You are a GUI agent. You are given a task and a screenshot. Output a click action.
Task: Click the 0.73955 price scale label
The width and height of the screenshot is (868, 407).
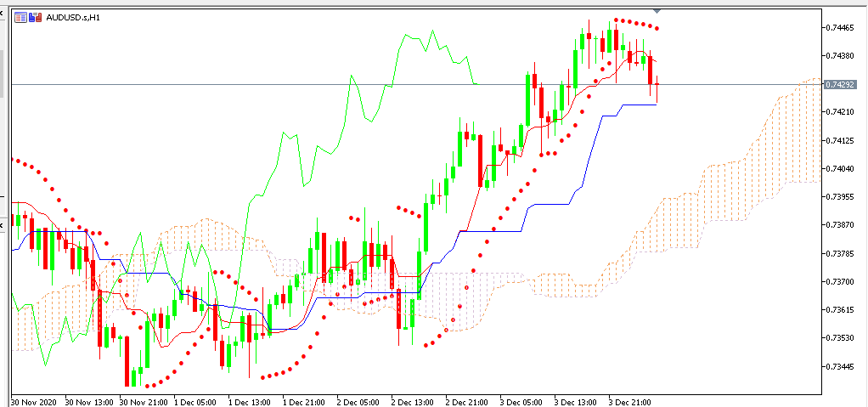pos(840,196)
